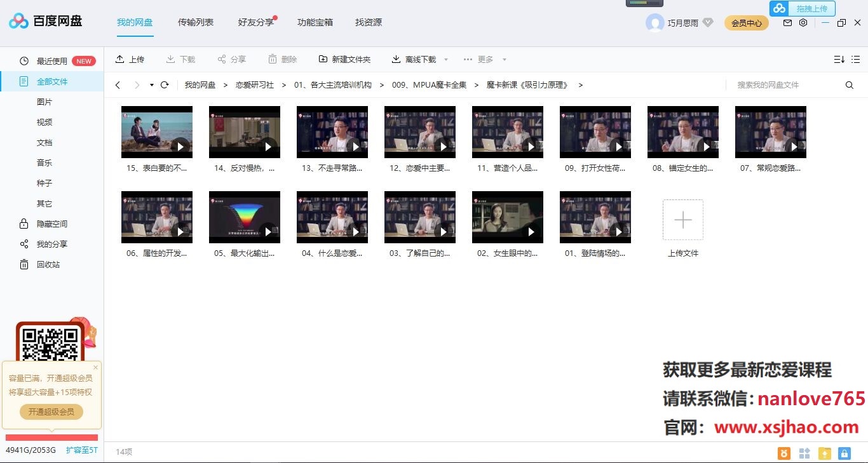Click 离线下载 offline download button
868x463 pixels.
[x=414, y=59]
